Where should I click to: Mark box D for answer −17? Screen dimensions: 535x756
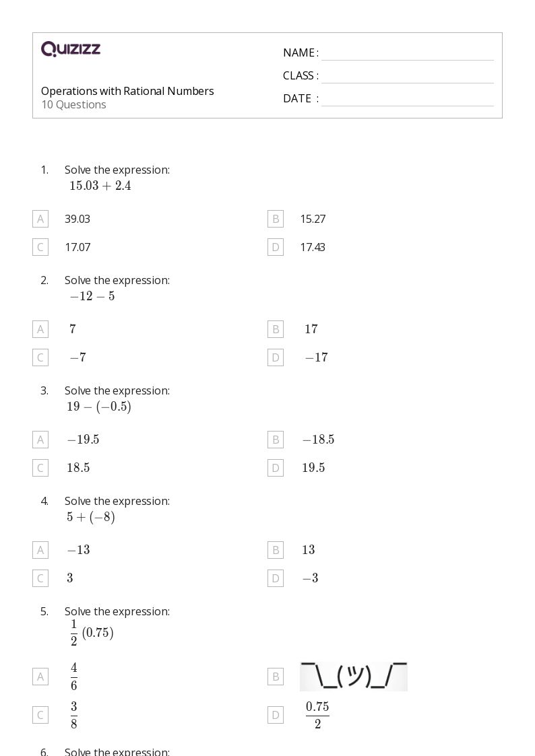[276, 357]
